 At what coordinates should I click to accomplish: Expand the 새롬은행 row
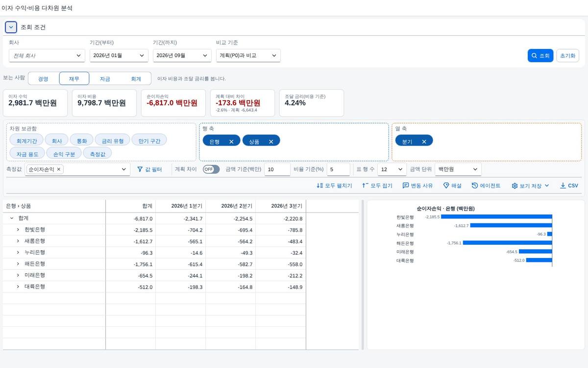click(x=18, y=241)
